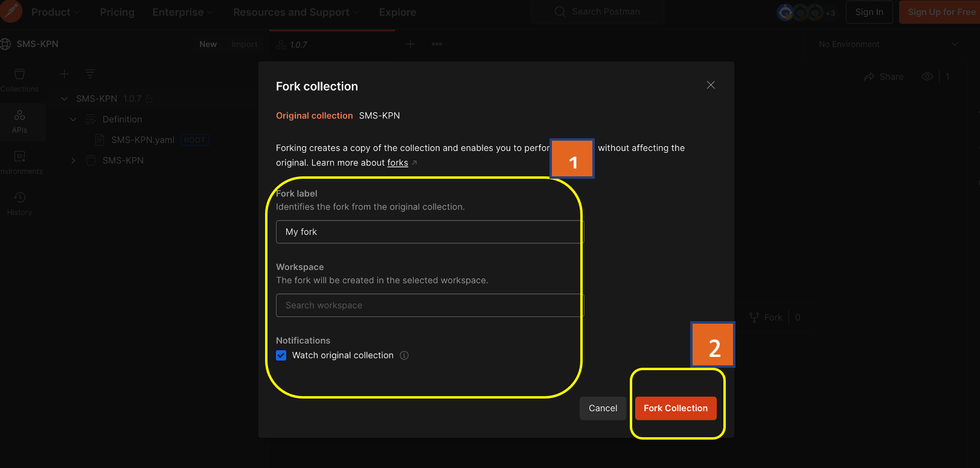This screenshot has height=468, width=980.
Task: Go to Explore tab
Action: 397,12
